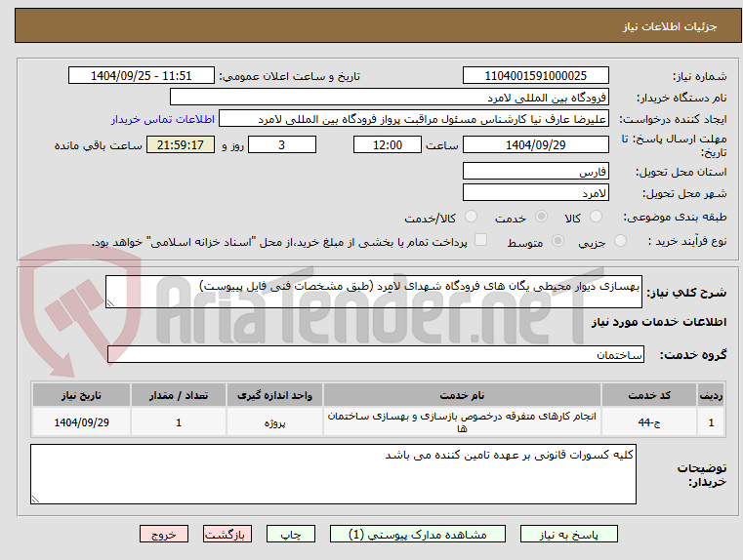Click the unit cell پروژه

(274, 421)
